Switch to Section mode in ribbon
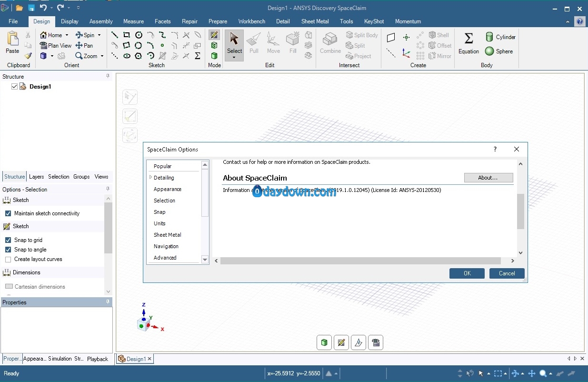Image resolution: width=588 pixels, height=382 pixels. point(214,45)
